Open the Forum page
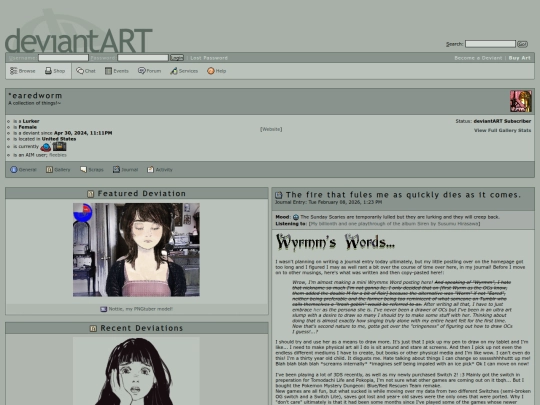The image size is (540, 405). pos(149,71)
